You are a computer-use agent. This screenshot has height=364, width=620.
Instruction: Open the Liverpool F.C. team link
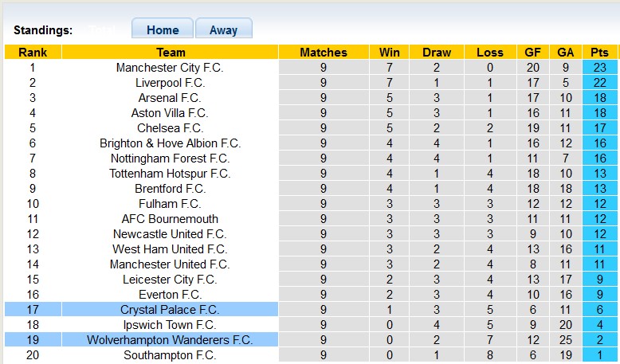(170, 83)
